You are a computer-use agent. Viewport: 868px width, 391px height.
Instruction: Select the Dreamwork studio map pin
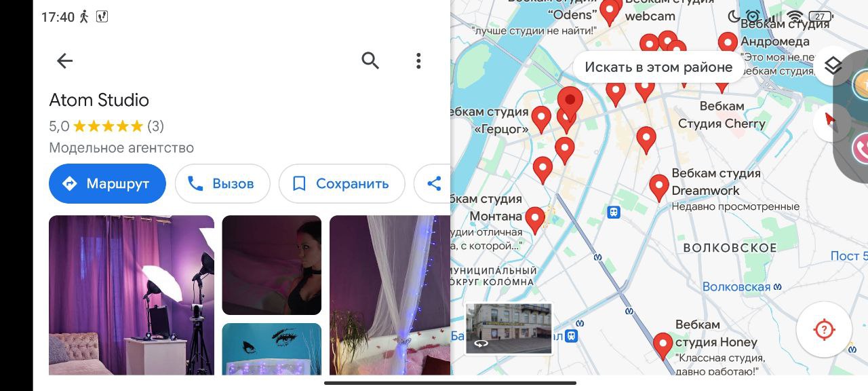pyautogui.click(x=659, y=187)
